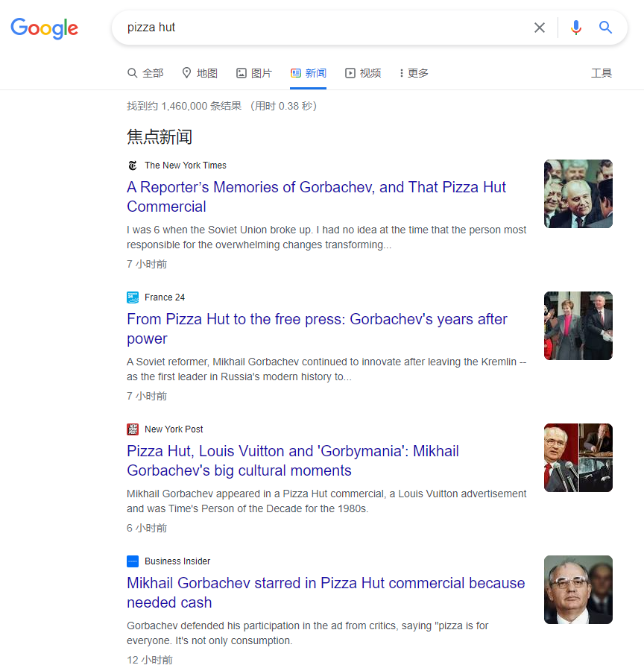This screenshot has height=668, width=644.
Task: Start voice search with microphone icon
Action: (x=576, y=28)
